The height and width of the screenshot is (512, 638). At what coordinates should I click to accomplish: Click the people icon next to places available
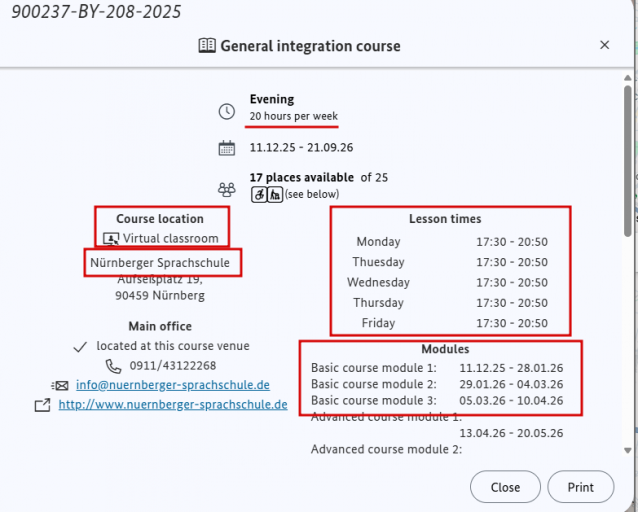click(227, 190)
